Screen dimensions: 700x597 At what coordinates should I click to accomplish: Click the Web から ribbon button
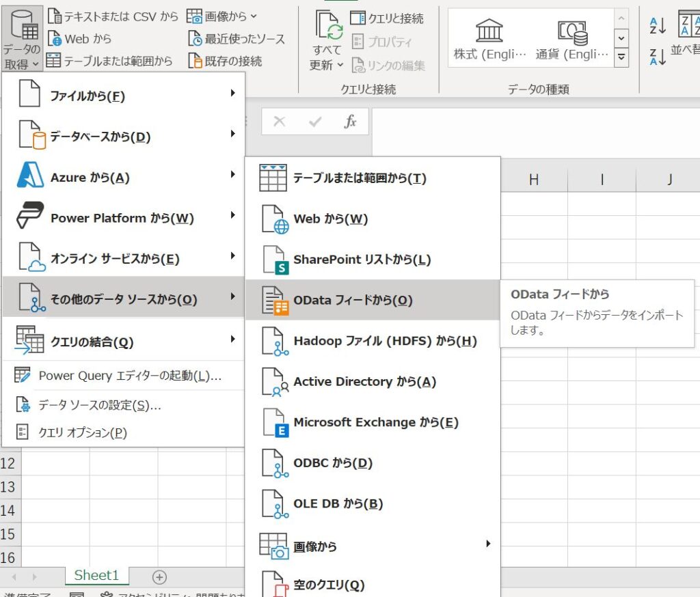pyautogui.click(x=79, y=39)
